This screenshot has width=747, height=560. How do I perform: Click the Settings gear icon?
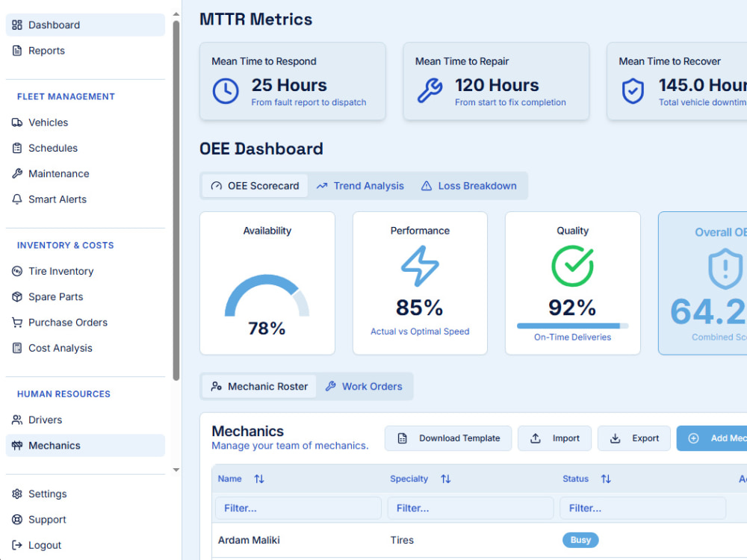point(17,494)
